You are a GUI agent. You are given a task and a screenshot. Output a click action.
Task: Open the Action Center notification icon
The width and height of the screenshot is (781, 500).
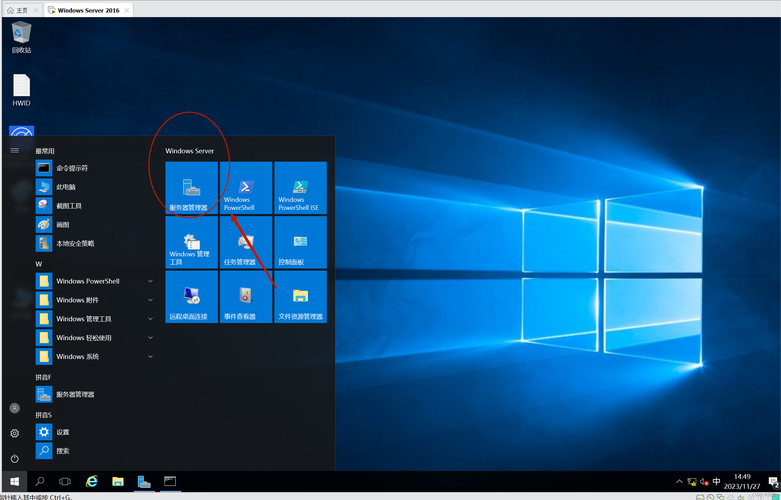pyautogui.click(x=774, y=482)
